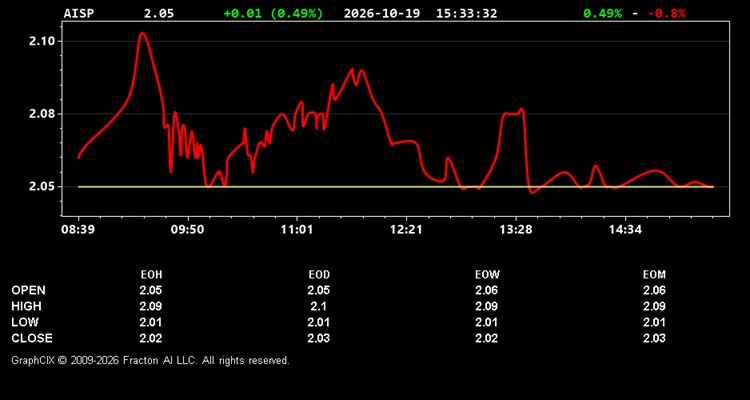Click the current price 2.05 in header
Image resolution: width=750 pixels, height=400 pixels.
(159, 13)
